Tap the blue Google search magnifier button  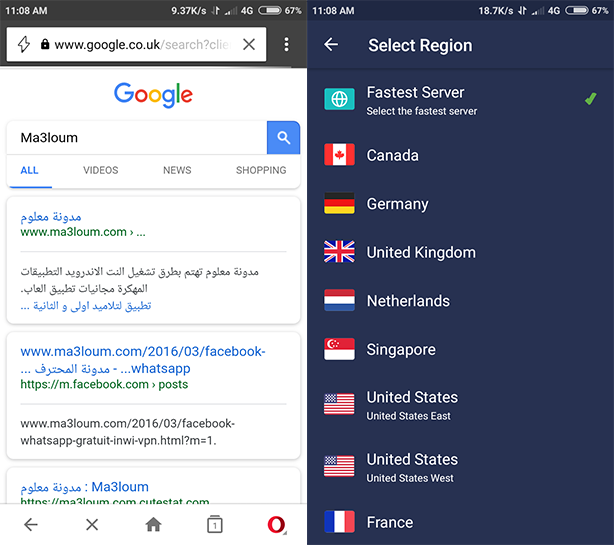tap(284, 137)
